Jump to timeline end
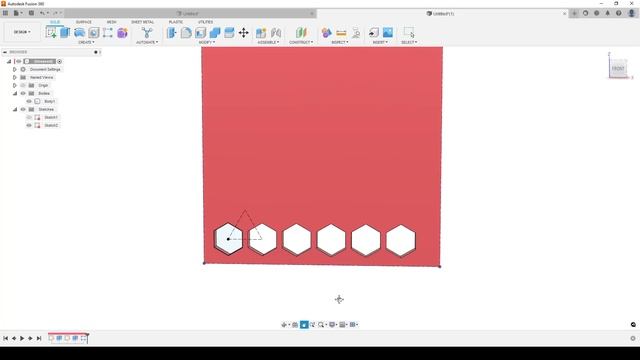Screen dimensions: 640x360 point(39,338)
